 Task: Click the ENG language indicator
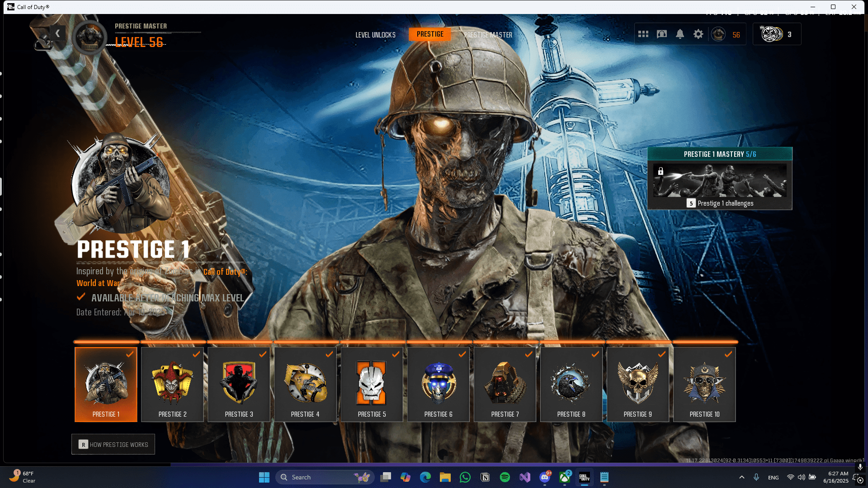tap(774, 478)
